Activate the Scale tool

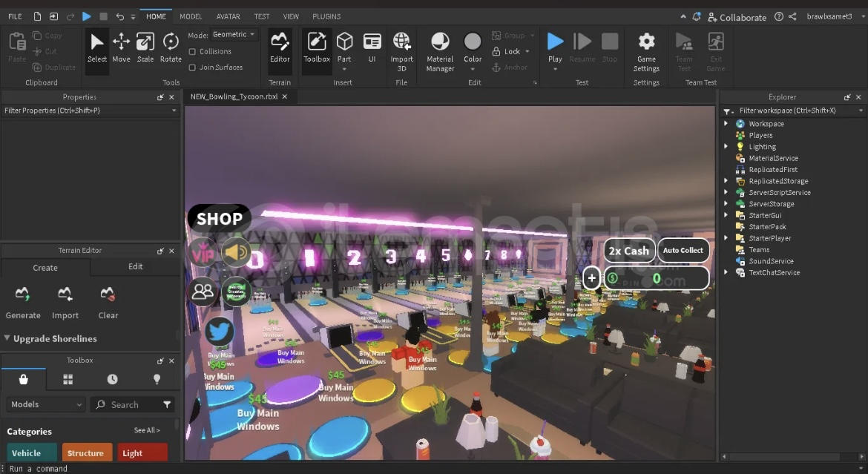[145, 47]
